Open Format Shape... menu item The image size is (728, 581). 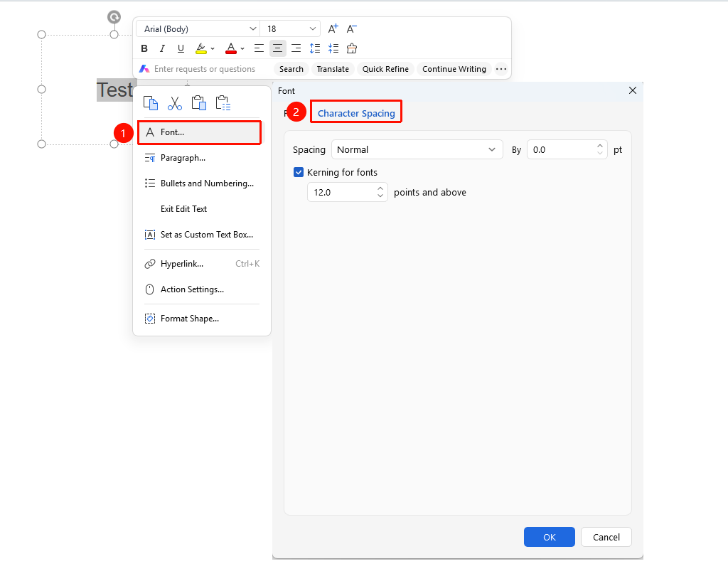(202, 319)
